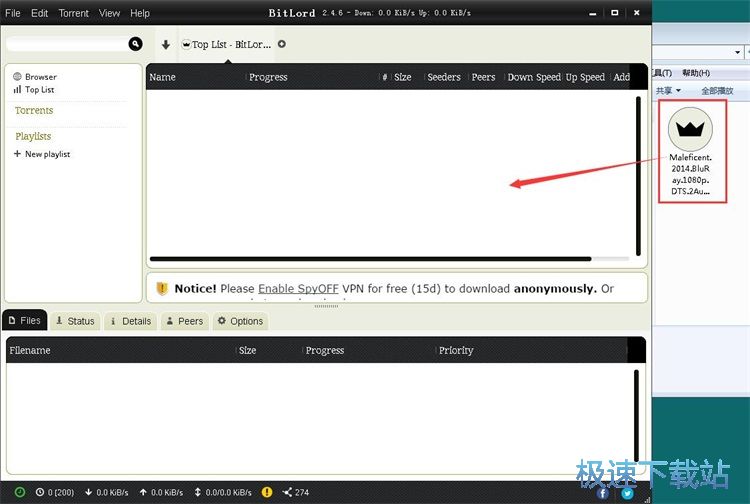This screenshot has width=750, height=504.
Task: Click the Enable SpyOFF link
Action: [x=298, y=289]
